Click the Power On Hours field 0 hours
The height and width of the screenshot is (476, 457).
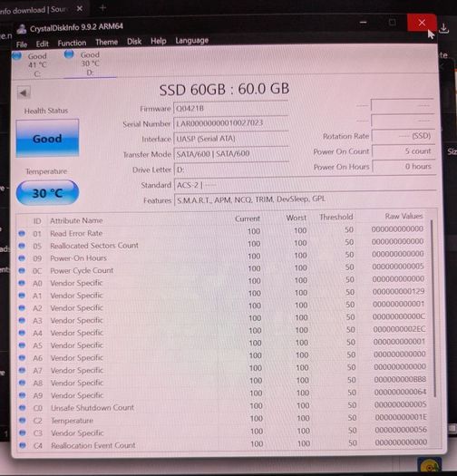tap(404, 166)
